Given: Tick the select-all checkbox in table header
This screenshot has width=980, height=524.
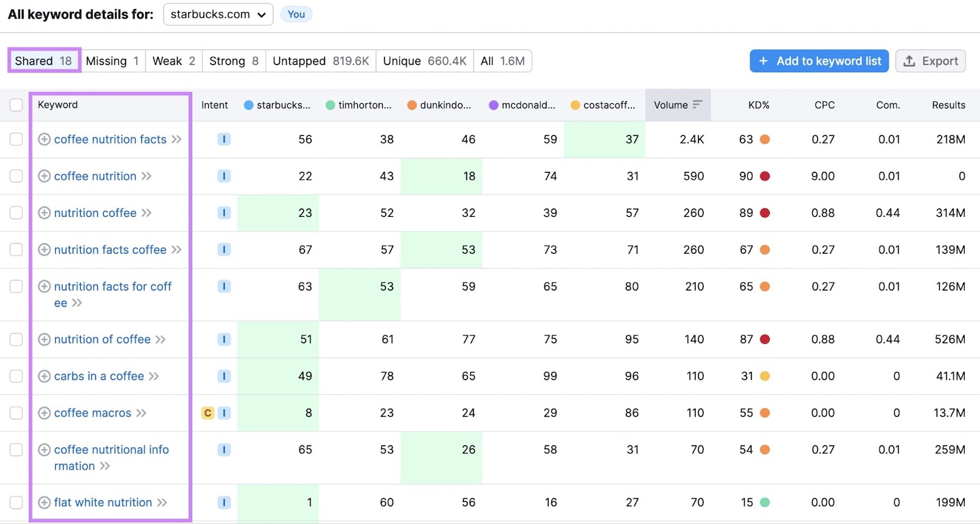Looking at the screenshot, I should [x=17, y=105].
